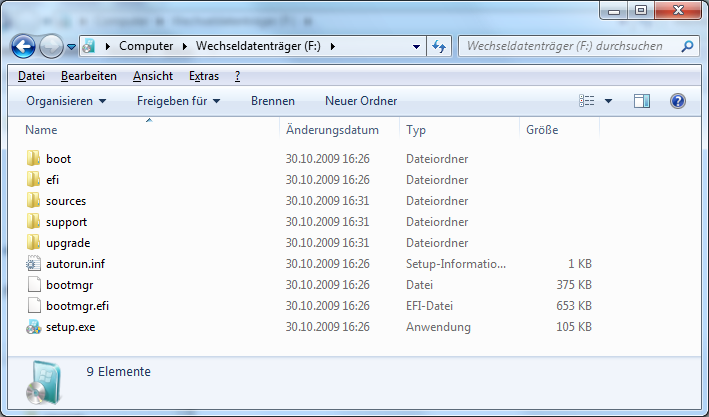The width and height of the screenshot is (709, 417).
Task: Expand the view options dropdown arrow
Action: coord(609,101)
